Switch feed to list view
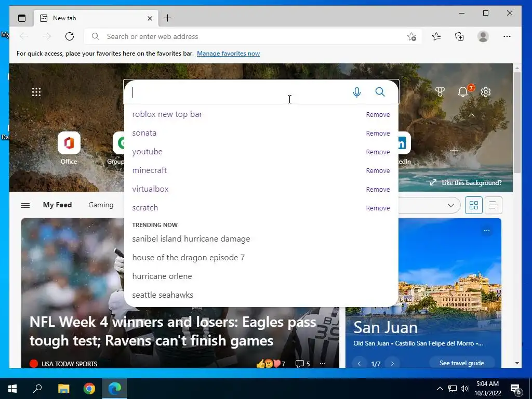This screenshot has width=532, height=399. pyautogui.click(x=494, y=205)
